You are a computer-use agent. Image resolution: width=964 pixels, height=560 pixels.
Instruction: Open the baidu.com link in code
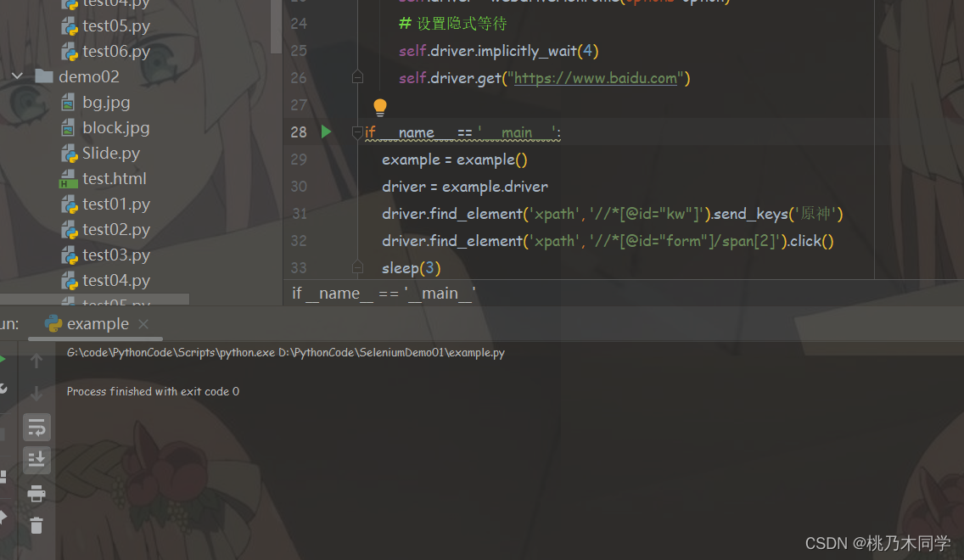click(x=595, y=78)
